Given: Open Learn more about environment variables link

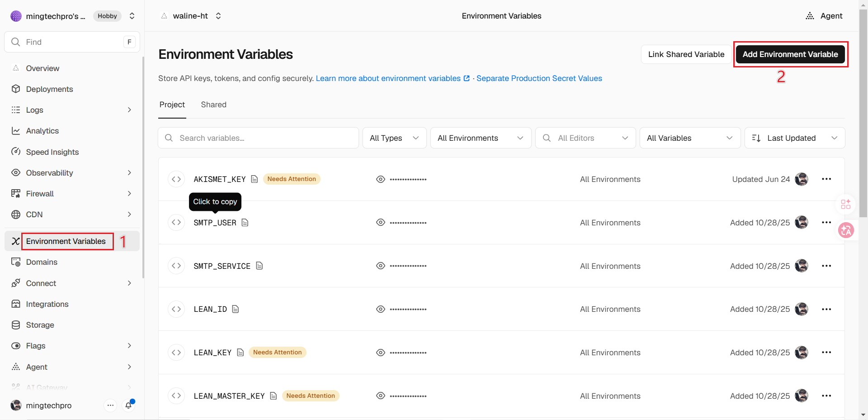Looking at the screenshot, I should (x=392, y=78).
